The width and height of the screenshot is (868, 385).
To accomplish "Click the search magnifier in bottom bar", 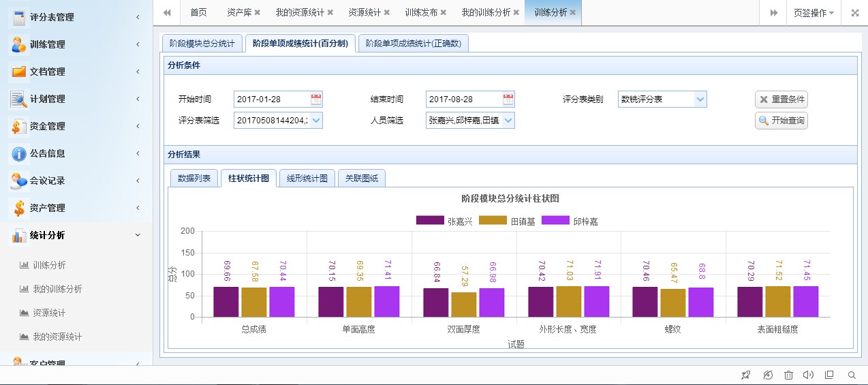I will (x=852, y=375).
